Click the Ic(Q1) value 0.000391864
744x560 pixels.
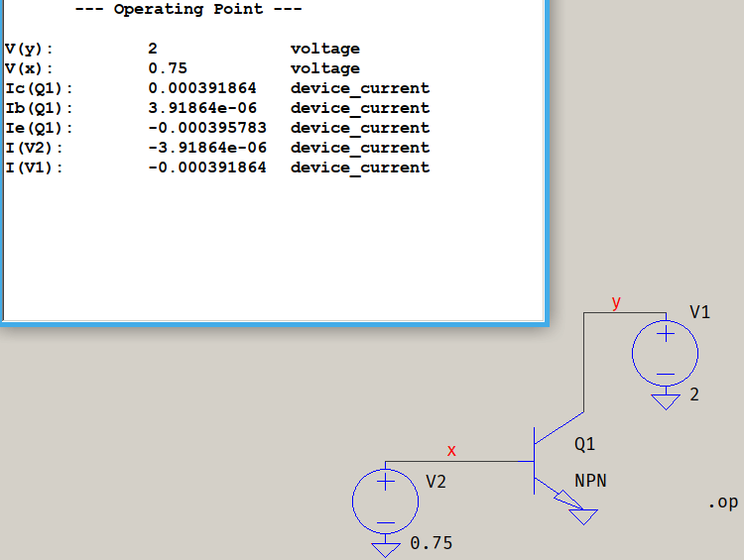click(202, 88)
